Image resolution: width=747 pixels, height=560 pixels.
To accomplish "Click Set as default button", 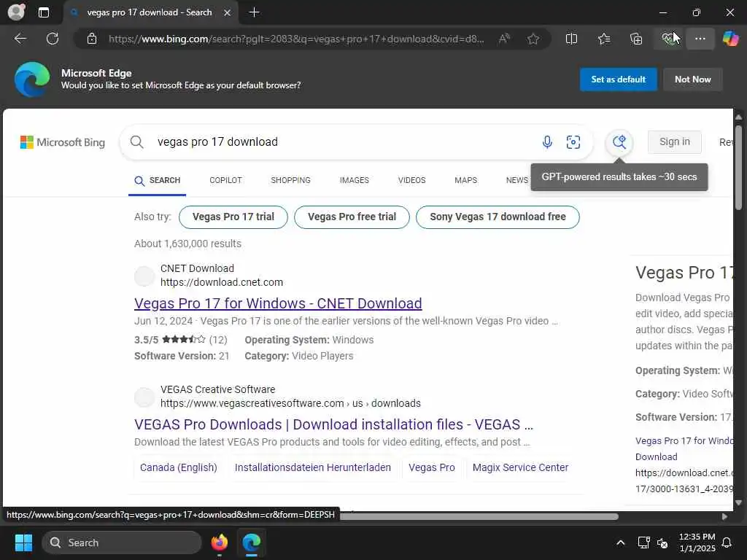I will coord(618,79).
